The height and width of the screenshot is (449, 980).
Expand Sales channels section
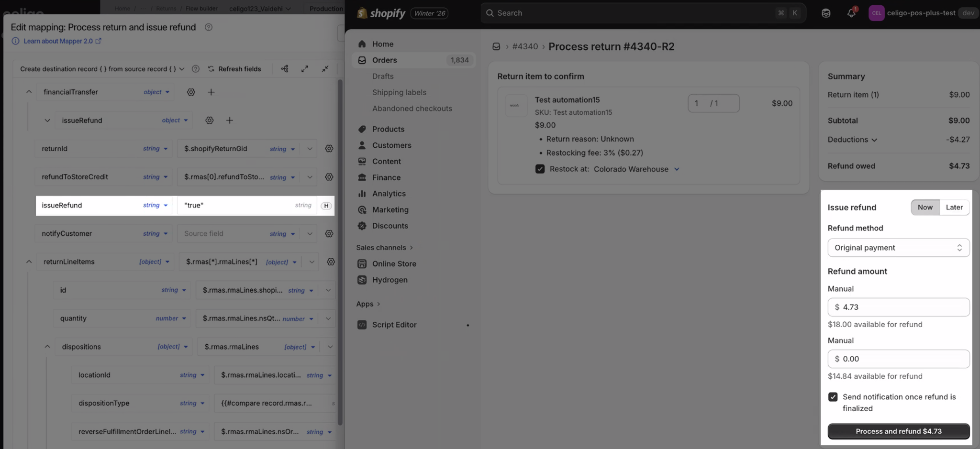385,248
